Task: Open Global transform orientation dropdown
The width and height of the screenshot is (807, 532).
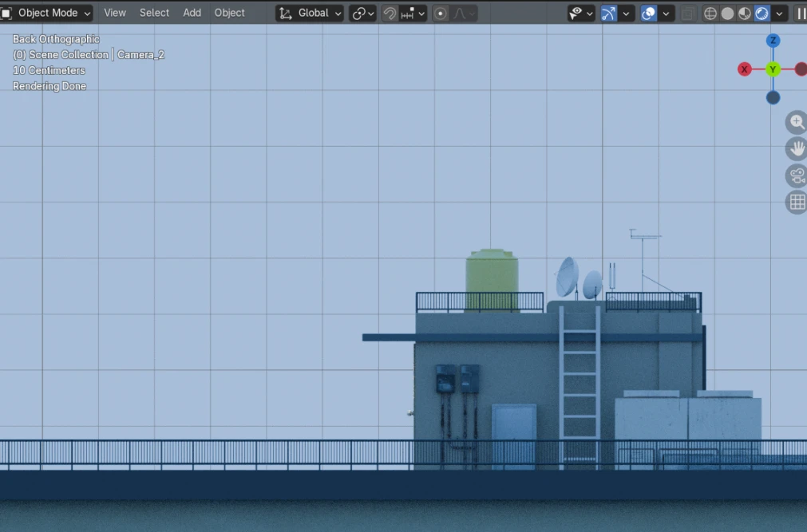Action: click(310, 14)
